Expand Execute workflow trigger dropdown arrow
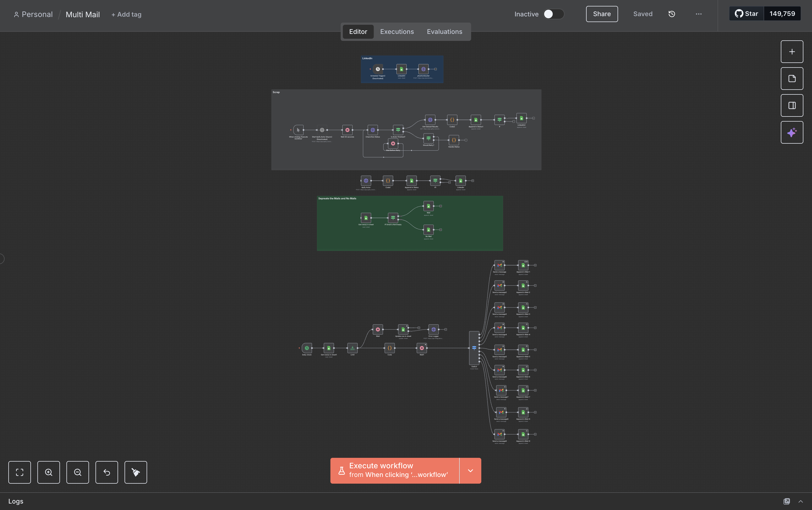Image resolution: width=812 pixels, height=510 pixels. pyautogui.click(x=470, y=470)
